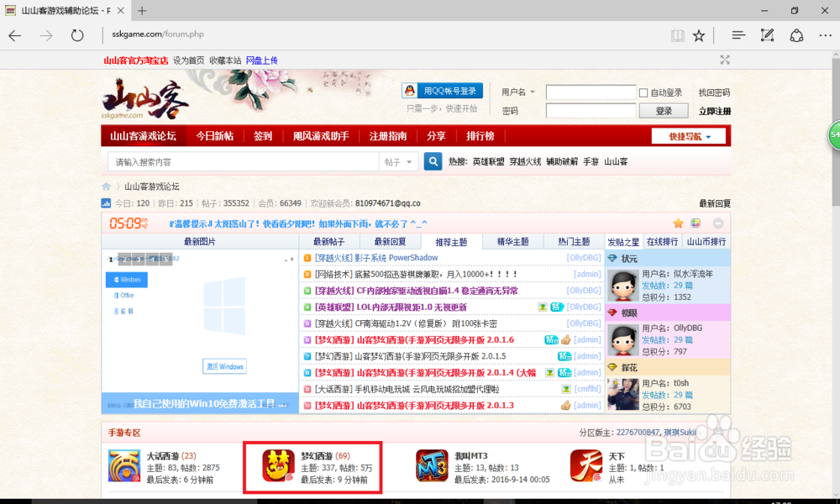Click the 英雄联盟 hot search term
The image size is (840, 504).
(488, 162)
